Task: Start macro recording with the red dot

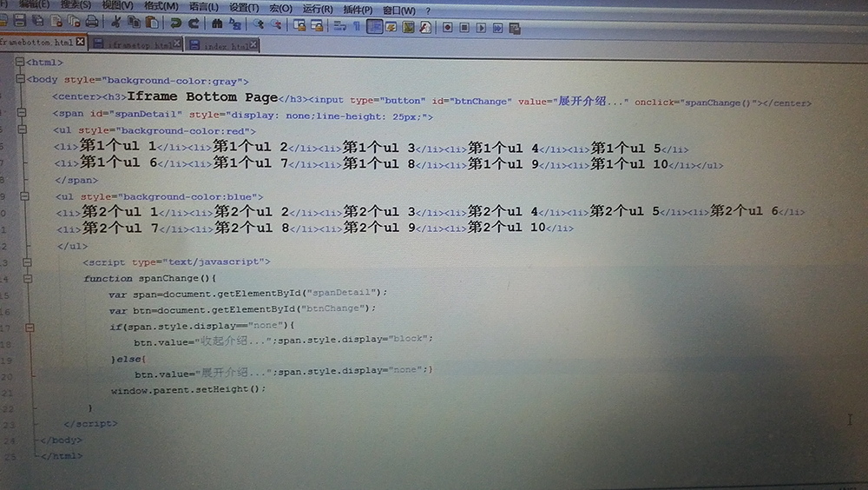Action: (x=447, y=27)
